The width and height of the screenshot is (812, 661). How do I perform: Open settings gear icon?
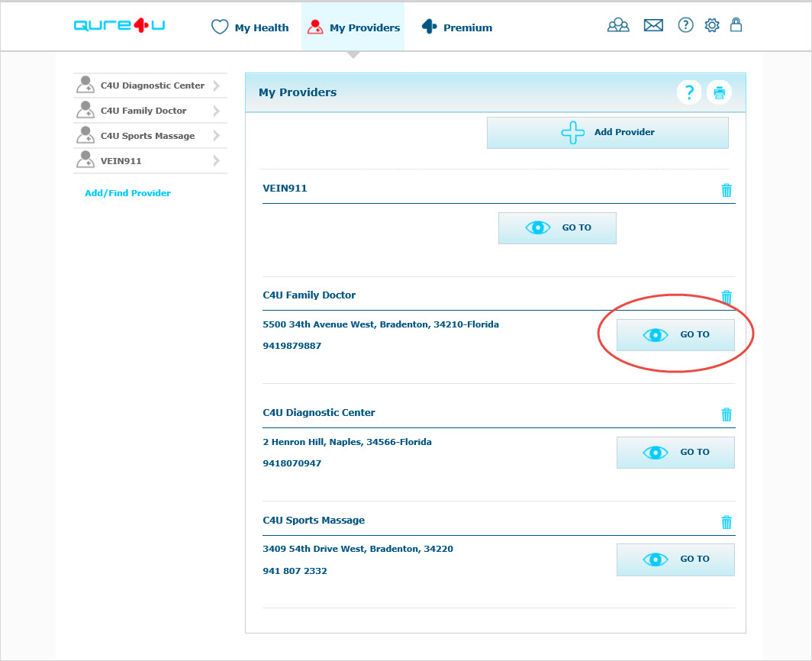[712, 25]
